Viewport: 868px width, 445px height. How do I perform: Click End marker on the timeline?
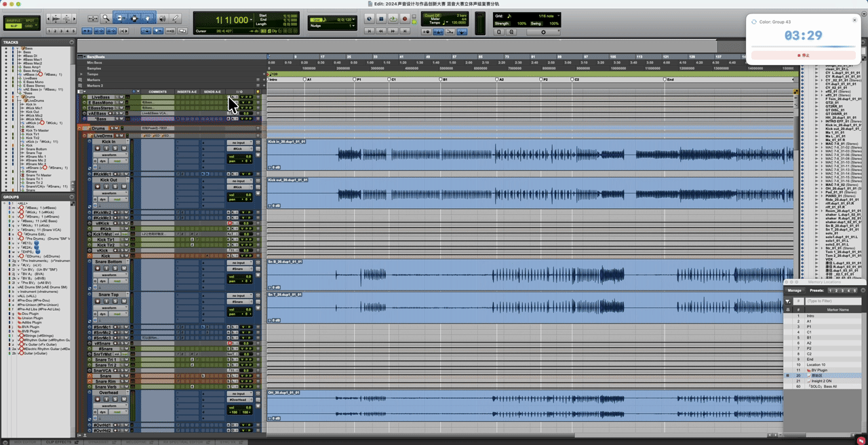coord(670,79)
